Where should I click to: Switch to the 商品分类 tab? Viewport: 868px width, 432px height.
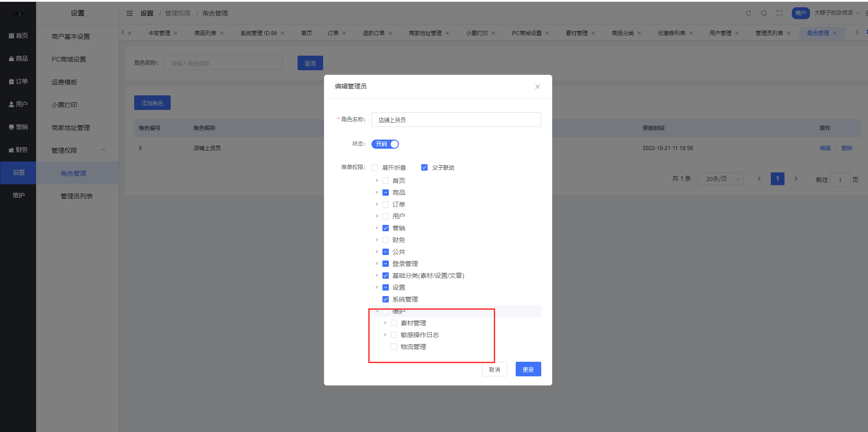pos(622,33)
